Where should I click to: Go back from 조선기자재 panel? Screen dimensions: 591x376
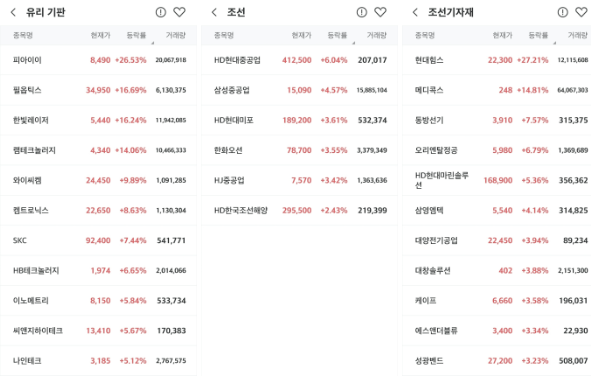(415, 12)
